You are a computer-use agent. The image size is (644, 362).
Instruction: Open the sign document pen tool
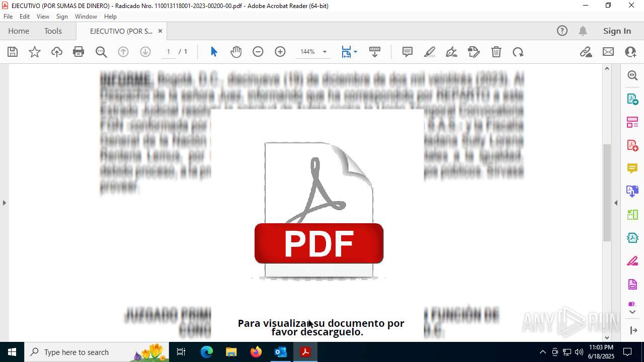(452, 52)
